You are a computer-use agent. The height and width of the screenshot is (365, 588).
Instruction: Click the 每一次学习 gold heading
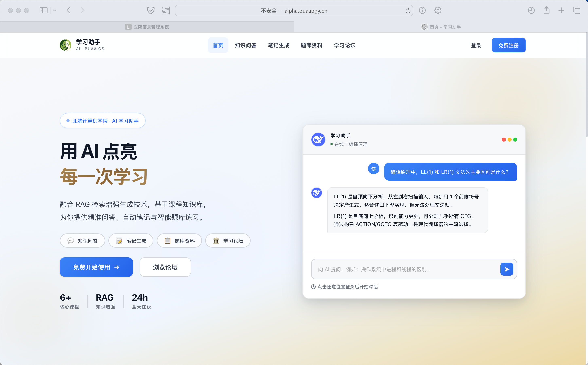pyautogui.click(x=104, y=176)
